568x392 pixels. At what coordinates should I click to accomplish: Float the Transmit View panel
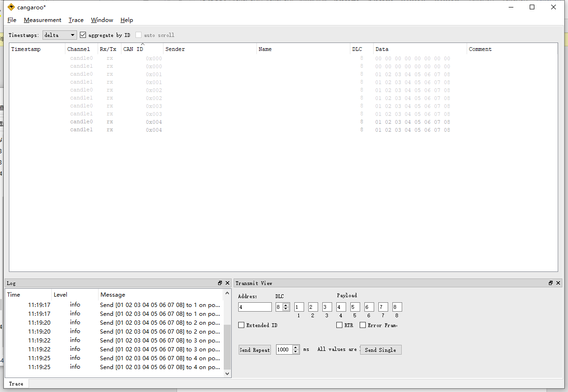point(551,283)
